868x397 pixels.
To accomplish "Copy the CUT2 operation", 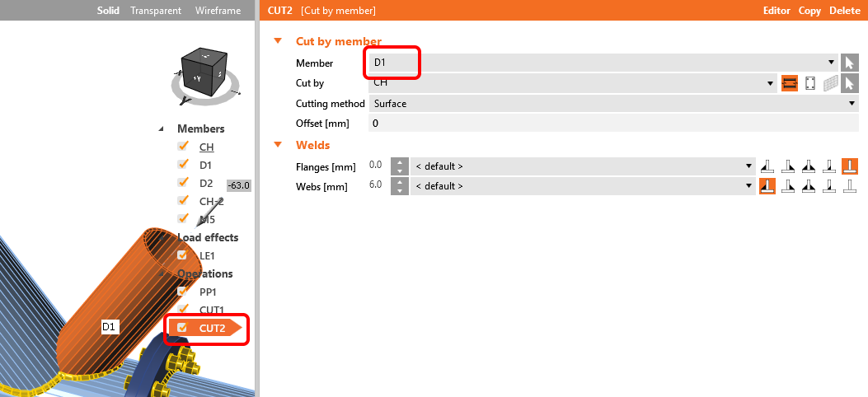I will [x=809, y=11].
